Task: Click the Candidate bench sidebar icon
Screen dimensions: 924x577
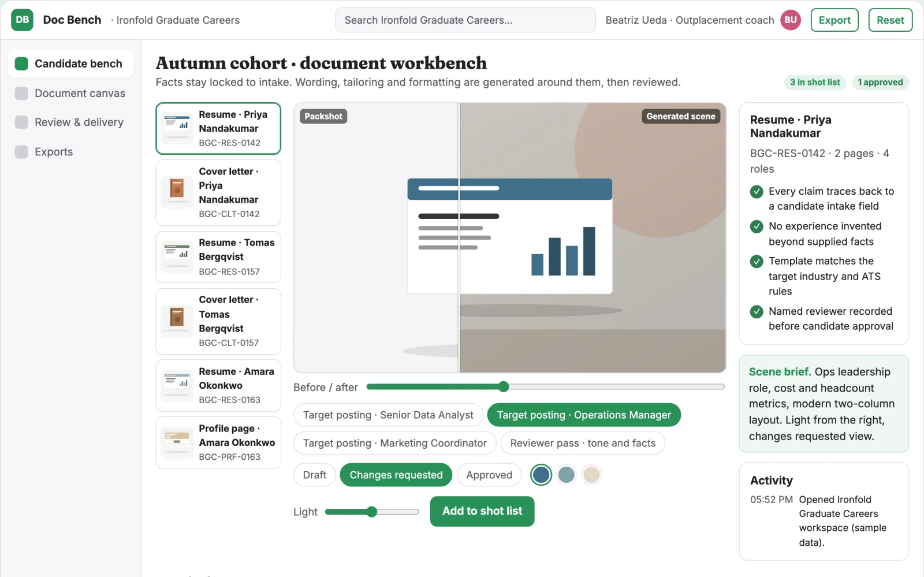Action: [x=21, y=64]
